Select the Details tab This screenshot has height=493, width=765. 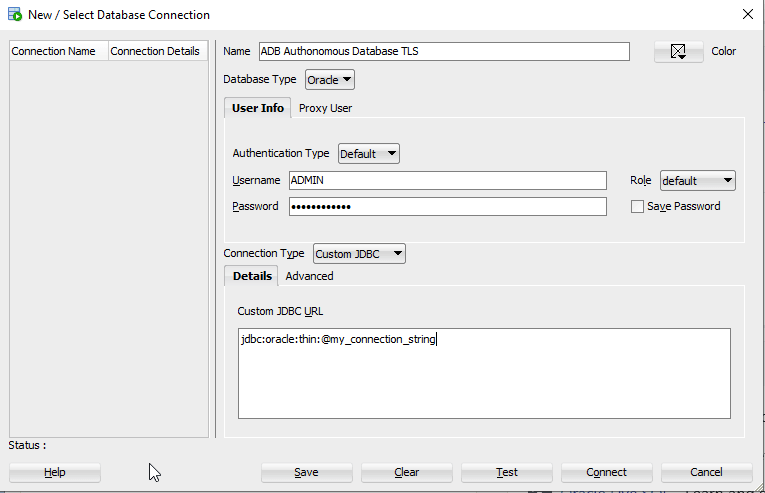click(x=252, y=276)
